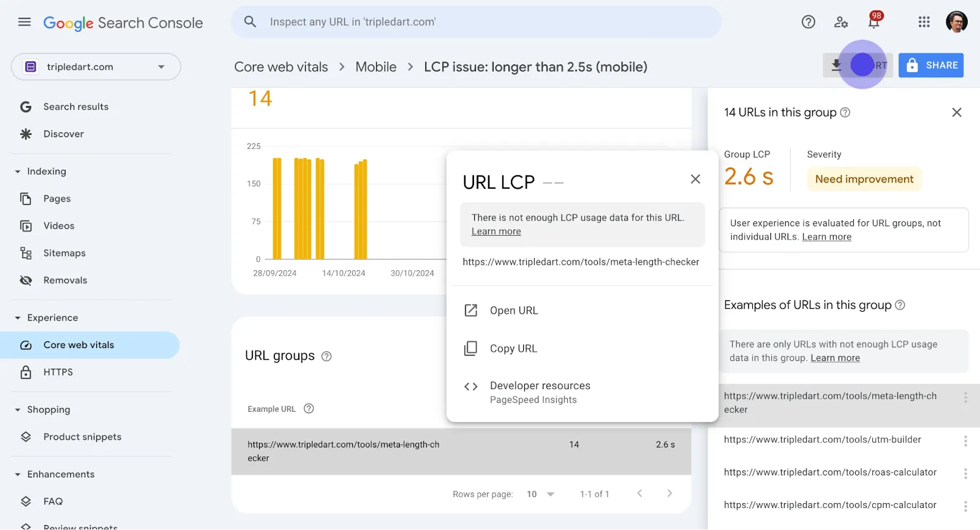
Task: Select the meta-length-checker URL group row
Action: pyautogui.click(x=461, y=452)
